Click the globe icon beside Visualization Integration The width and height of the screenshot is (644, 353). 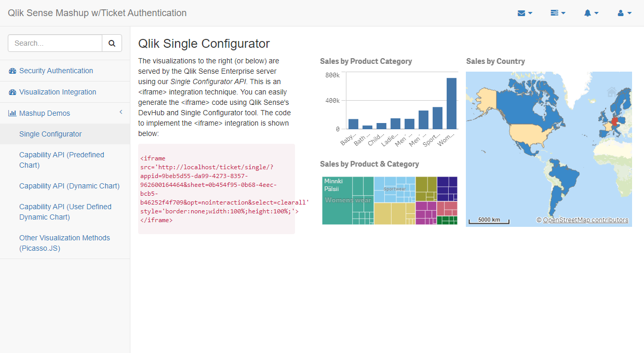11,91
